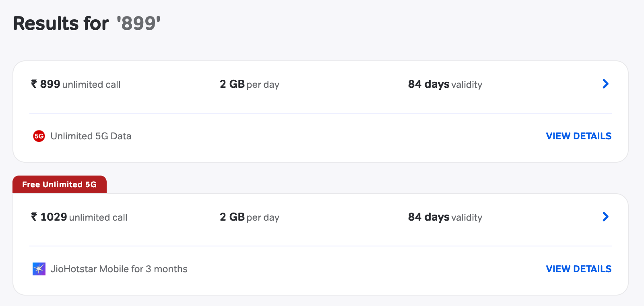
Task: Click the rupee symbol before 899
Action: coord(34,84)
